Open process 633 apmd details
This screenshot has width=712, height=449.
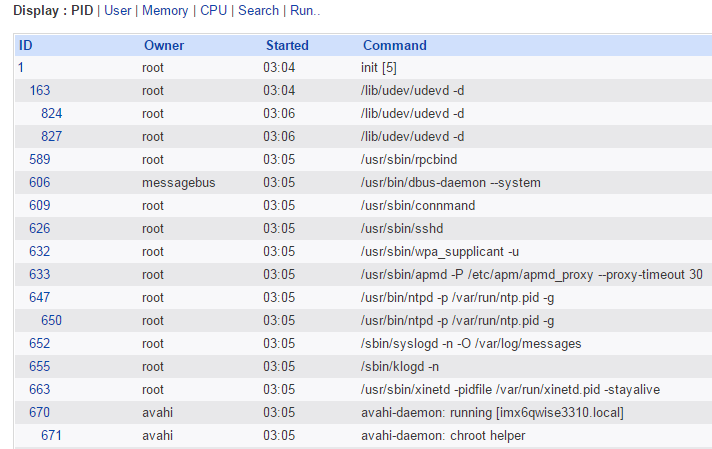coord(40,274)
